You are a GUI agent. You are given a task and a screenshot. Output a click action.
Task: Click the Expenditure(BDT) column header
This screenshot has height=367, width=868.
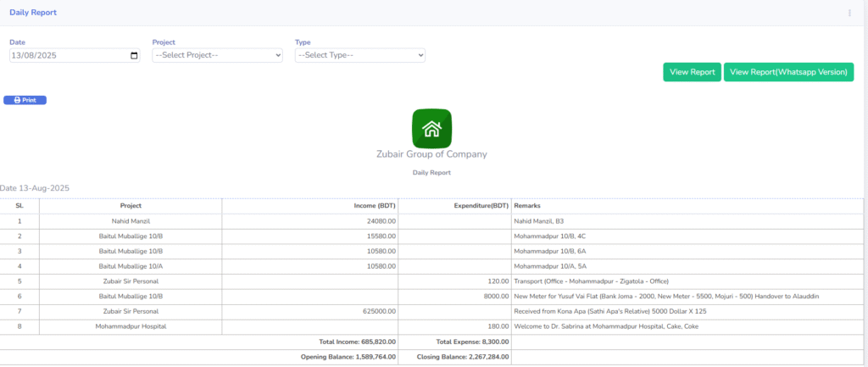(x=454, y=205)
